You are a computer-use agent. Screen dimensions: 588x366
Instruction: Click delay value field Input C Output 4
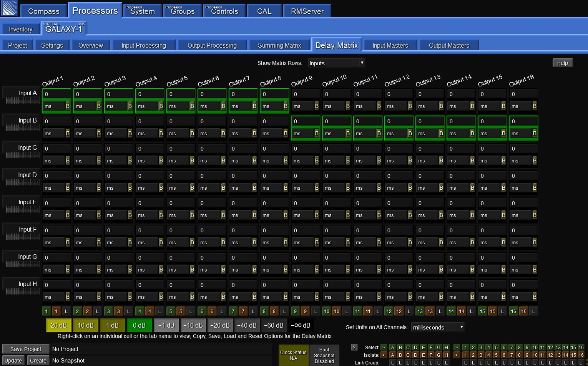(x=149, y=149)
